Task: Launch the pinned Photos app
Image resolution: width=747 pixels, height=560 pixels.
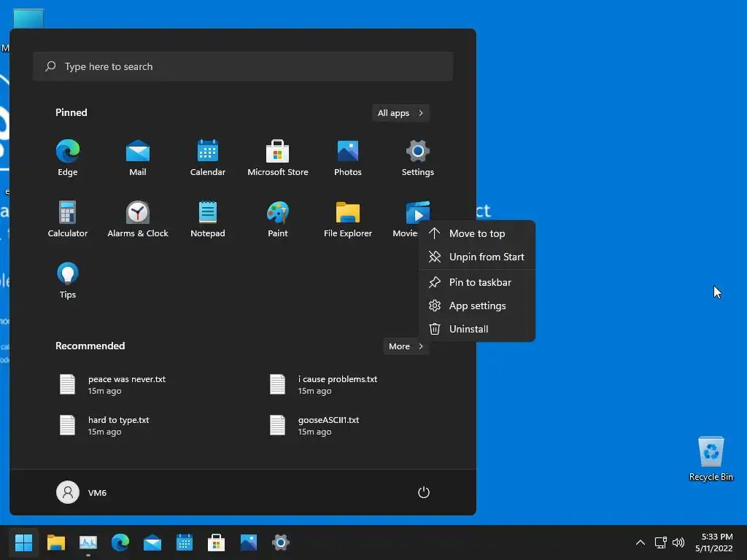Action: coord(348,158)
